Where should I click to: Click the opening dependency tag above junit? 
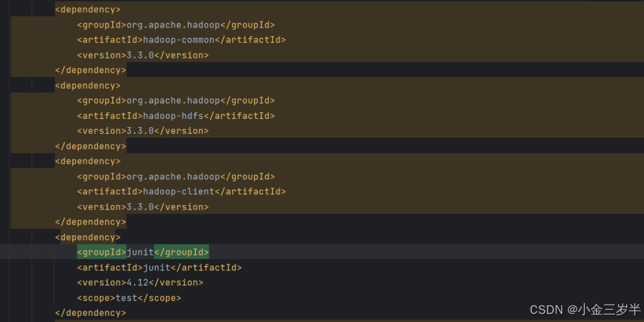(88, 237)
